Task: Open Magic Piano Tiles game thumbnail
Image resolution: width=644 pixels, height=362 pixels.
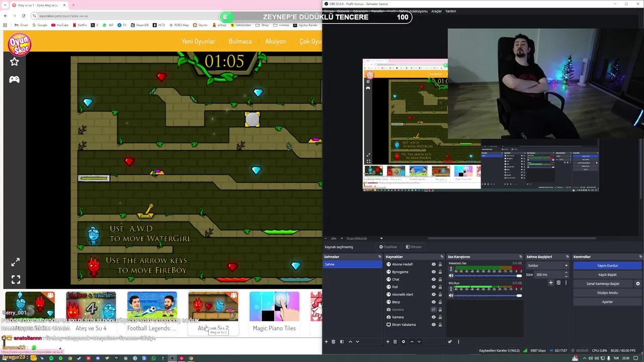Action: coord(274,312)
